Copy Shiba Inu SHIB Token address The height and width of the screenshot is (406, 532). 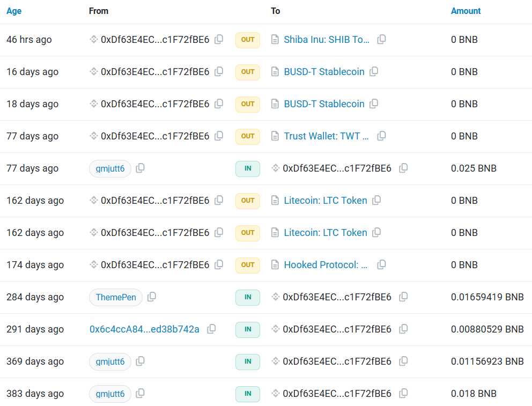(x=381, y=39)
